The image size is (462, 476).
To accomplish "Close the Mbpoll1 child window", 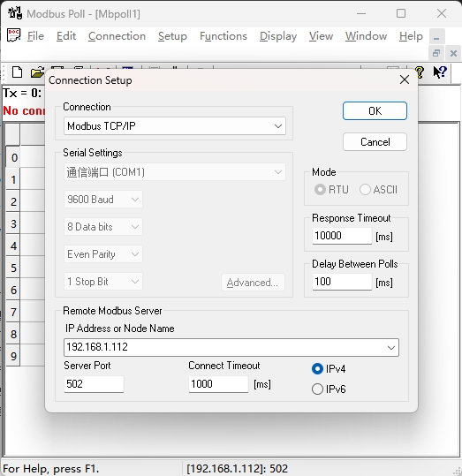I will point(453,53).
